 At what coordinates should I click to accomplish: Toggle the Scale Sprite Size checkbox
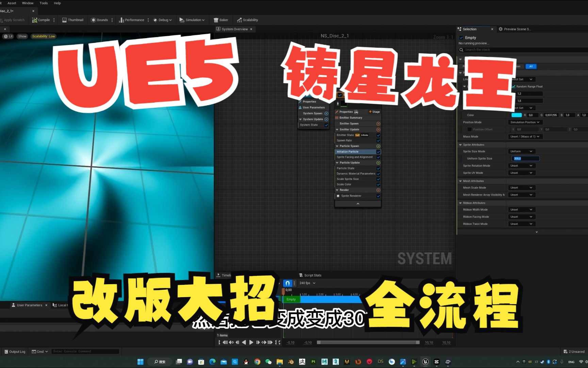(378, 179)
